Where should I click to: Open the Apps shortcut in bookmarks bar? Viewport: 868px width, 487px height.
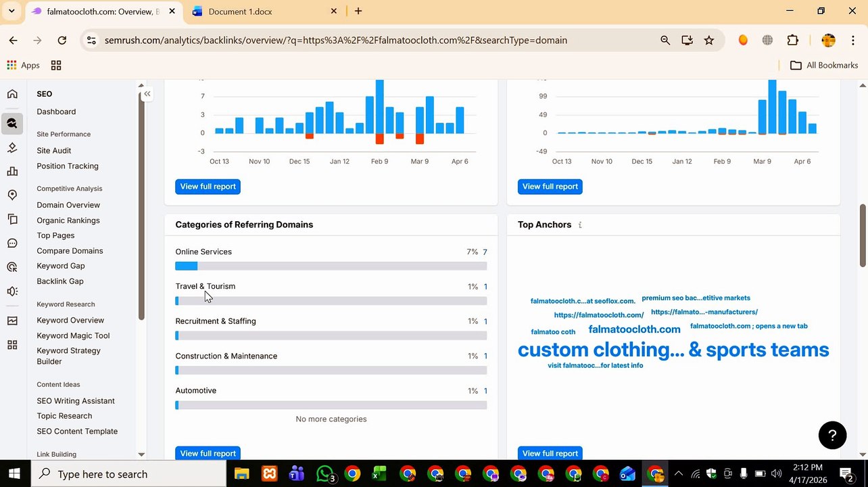pyautogui.click(x=23, y=66)
